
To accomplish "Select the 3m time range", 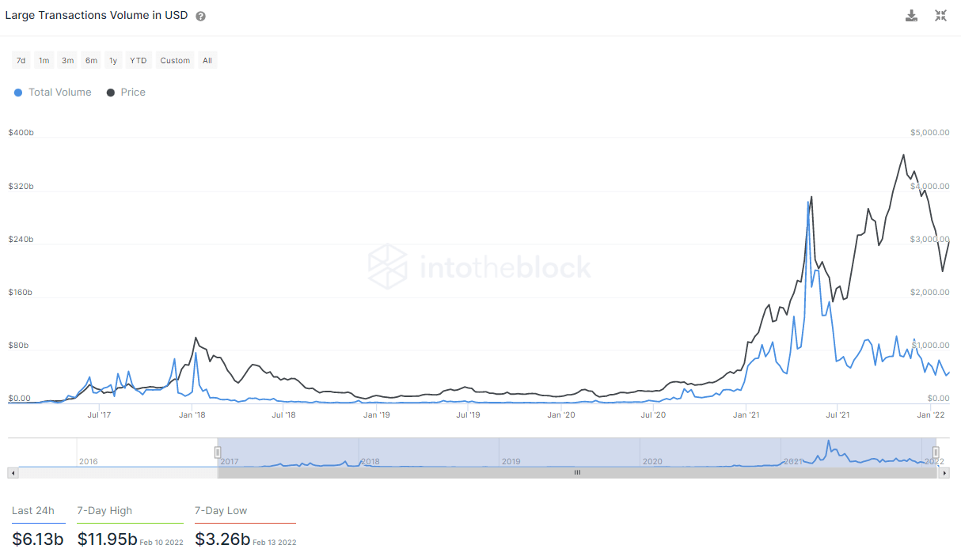I will click(x=68, y=60).
